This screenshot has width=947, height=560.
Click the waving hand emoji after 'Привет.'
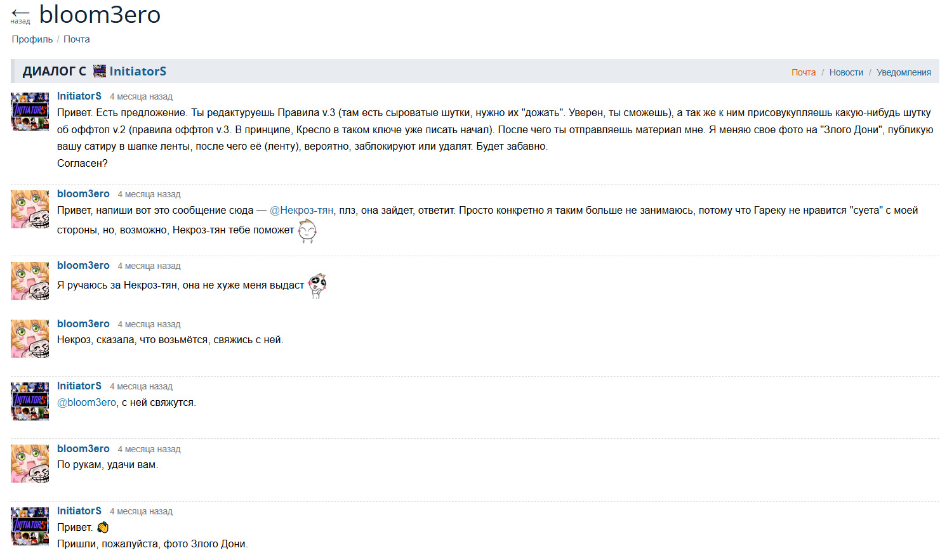tap(103, 528)
